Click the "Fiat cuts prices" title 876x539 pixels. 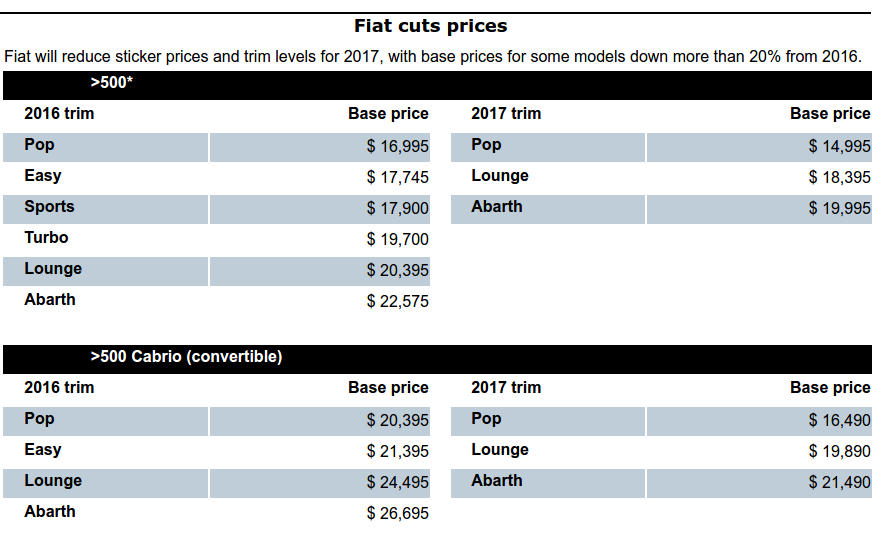pos(430,26)
